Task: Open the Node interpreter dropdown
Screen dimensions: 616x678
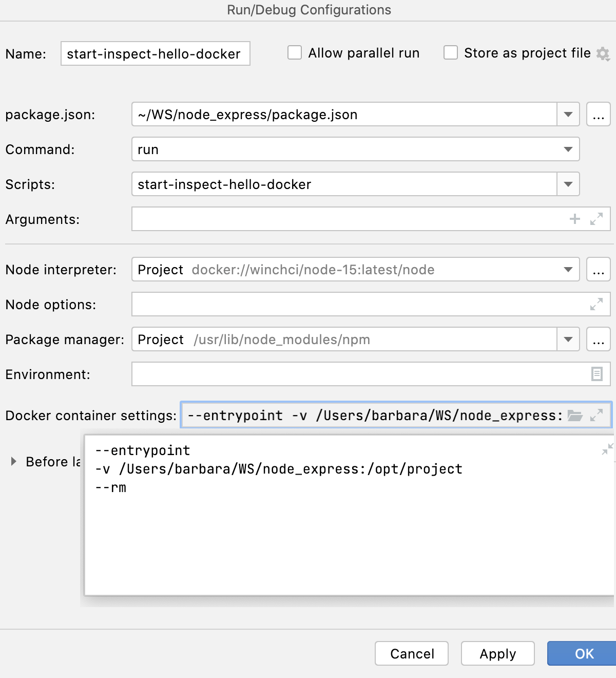Action: coord(568,269)
